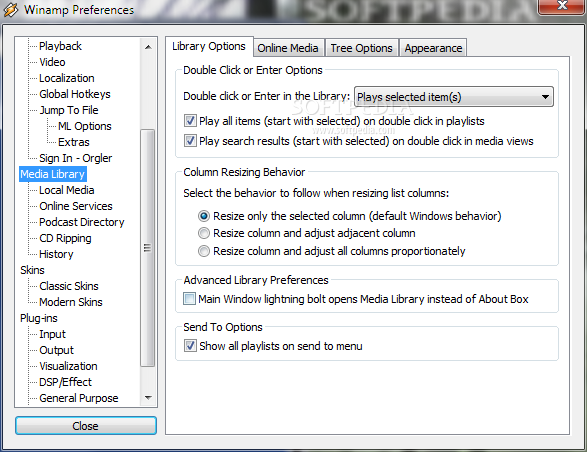Image resolution: width=587 pixels, height=452 pixels.
Task: Select the Skins category
Action: (32, 270)
